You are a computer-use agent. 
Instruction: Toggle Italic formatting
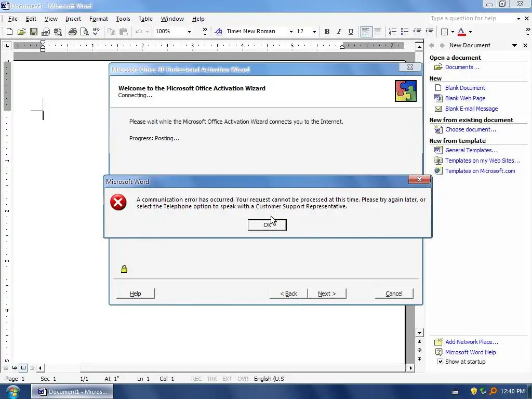pos(339,32)
